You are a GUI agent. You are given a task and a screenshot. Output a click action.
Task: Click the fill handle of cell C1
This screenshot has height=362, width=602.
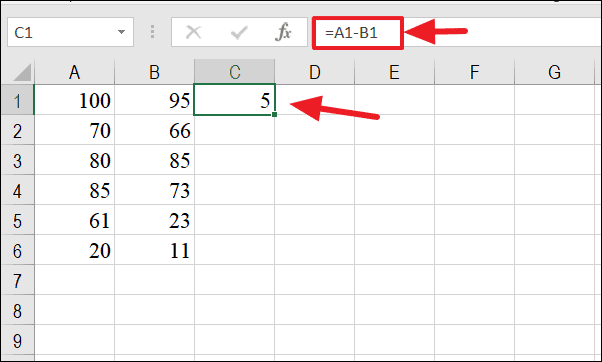pos(274,114)
